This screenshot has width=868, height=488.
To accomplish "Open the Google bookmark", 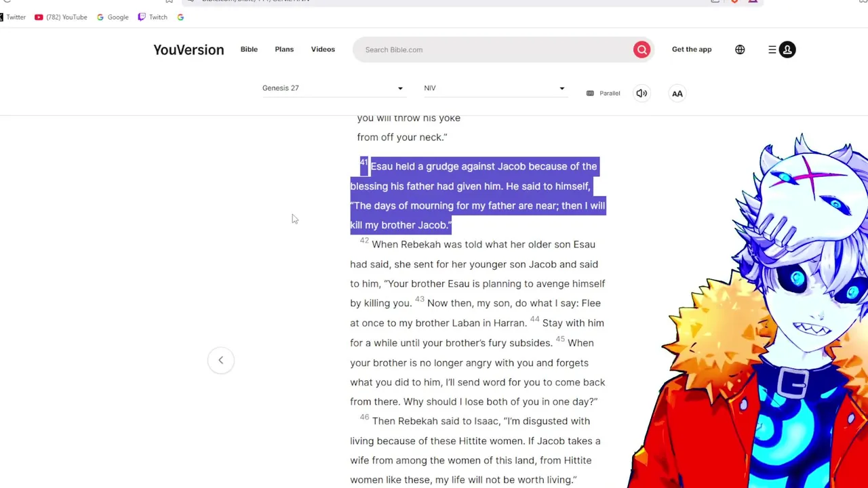I will pyautogui.click(x=113, y=17).
